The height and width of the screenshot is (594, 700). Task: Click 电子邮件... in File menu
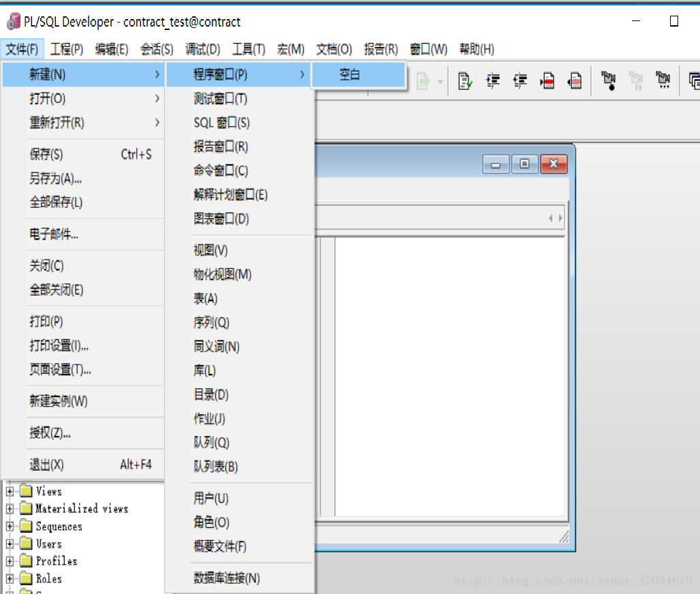click(84, 234)
